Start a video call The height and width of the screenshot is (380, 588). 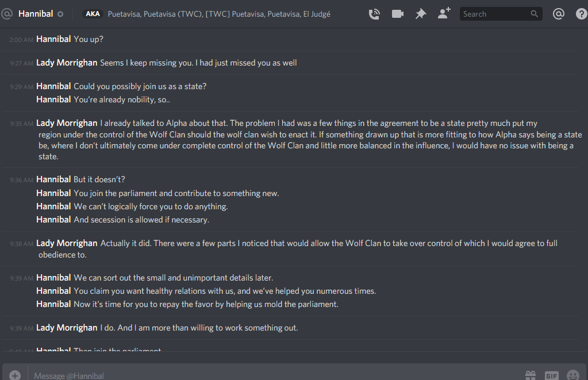coord(398,14)
